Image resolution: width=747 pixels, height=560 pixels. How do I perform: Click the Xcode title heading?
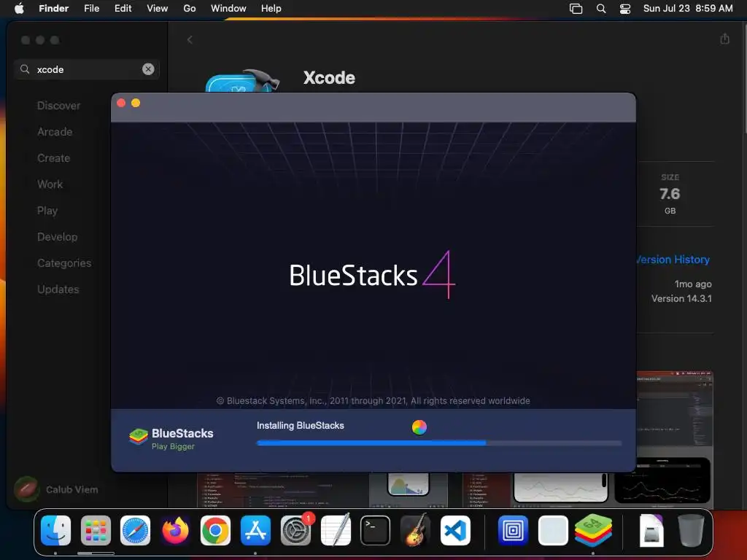329,77
